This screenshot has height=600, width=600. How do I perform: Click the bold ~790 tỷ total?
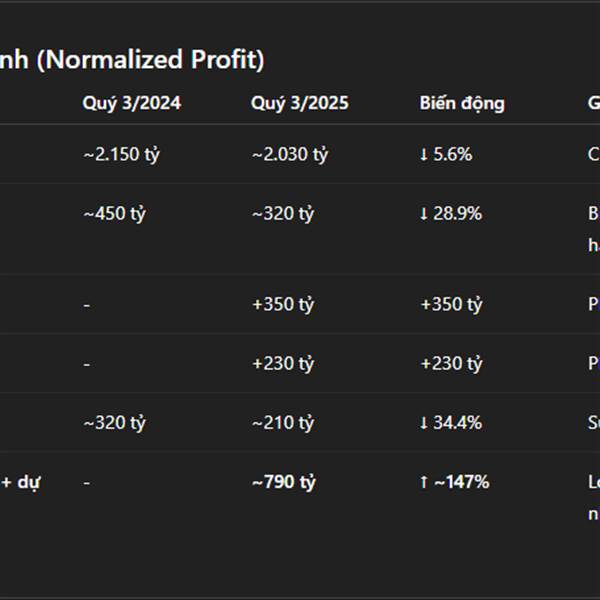[284, 482]
